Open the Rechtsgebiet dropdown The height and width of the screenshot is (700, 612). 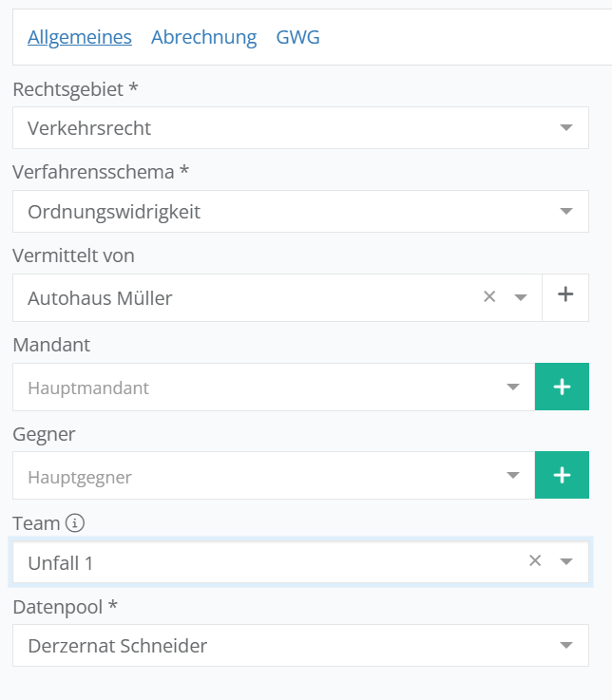click(x=566, y=128)
